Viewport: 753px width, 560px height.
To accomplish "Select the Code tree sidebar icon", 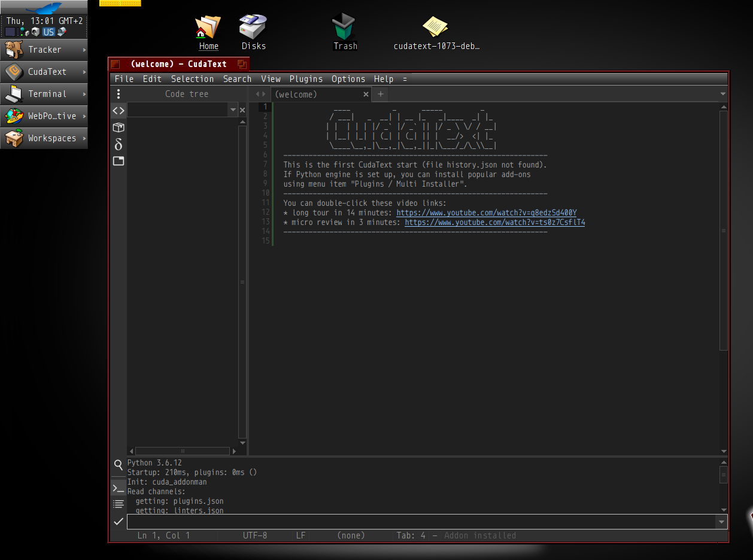I will (x=119, y=111).
